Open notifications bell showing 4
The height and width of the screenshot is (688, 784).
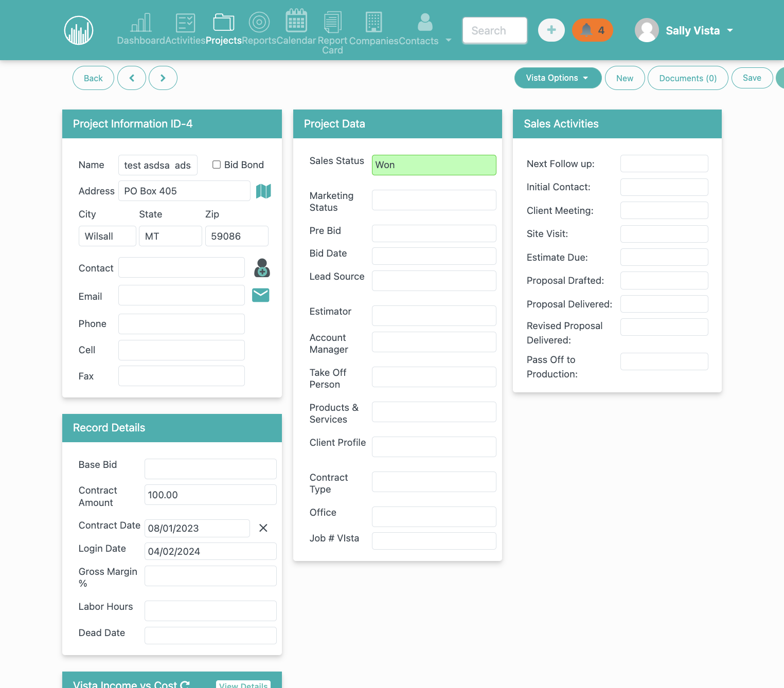click(x=592, y=30)
